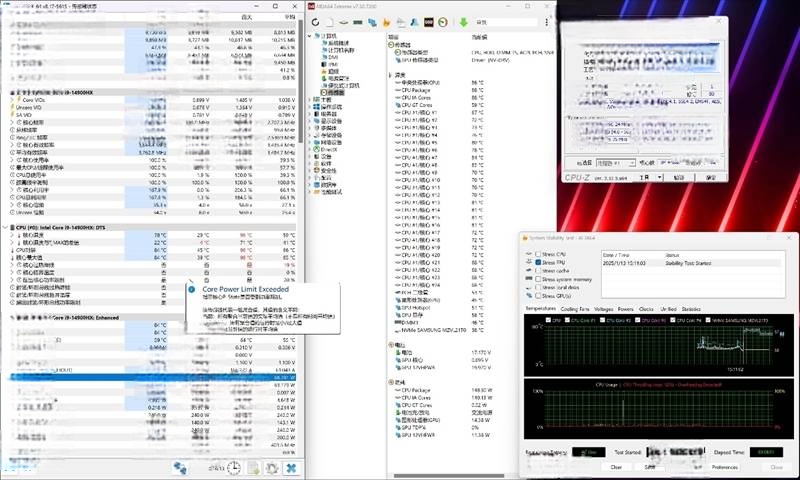
Task: Click the AIDA64 green gauge sensor icon
Action: [x=443, y=22]
